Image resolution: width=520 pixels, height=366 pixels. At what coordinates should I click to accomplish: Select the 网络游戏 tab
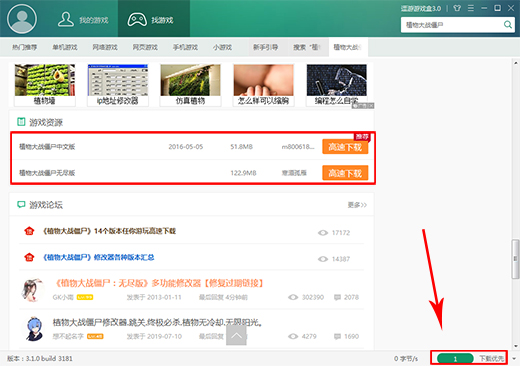tap(105, 47)
